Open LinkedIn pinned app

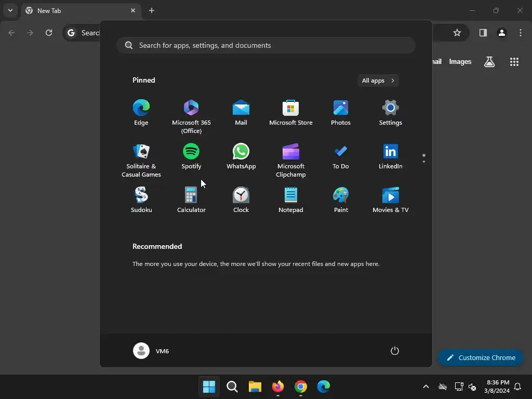[391, 156]
